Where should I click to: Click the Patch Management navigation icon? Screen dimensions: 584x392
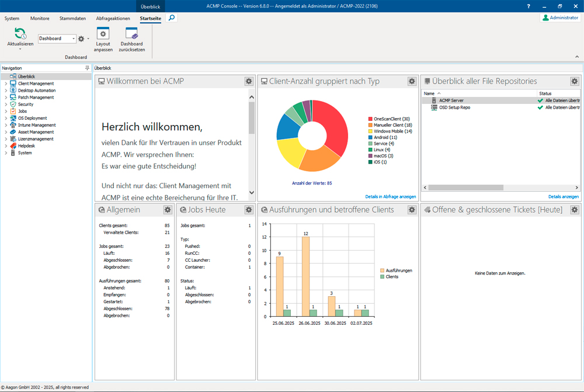13,97
